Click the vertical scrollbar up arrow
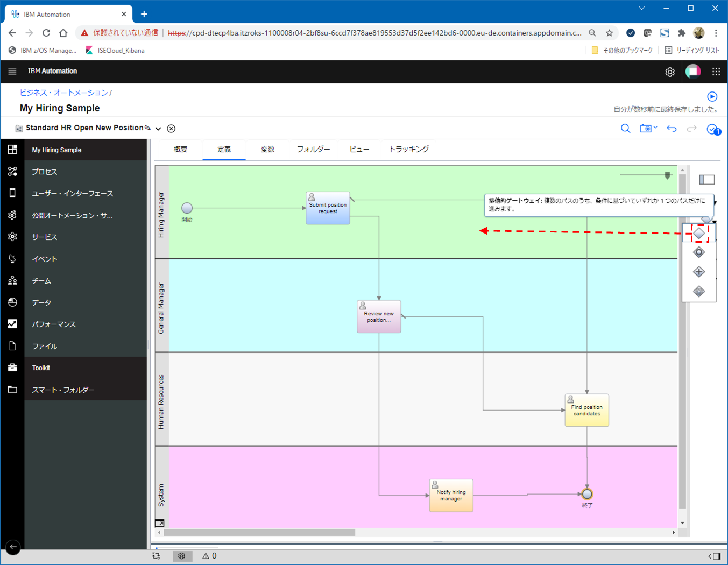This screenshot has height=565, width=728. pyautogui.click(x=682, y=170)
